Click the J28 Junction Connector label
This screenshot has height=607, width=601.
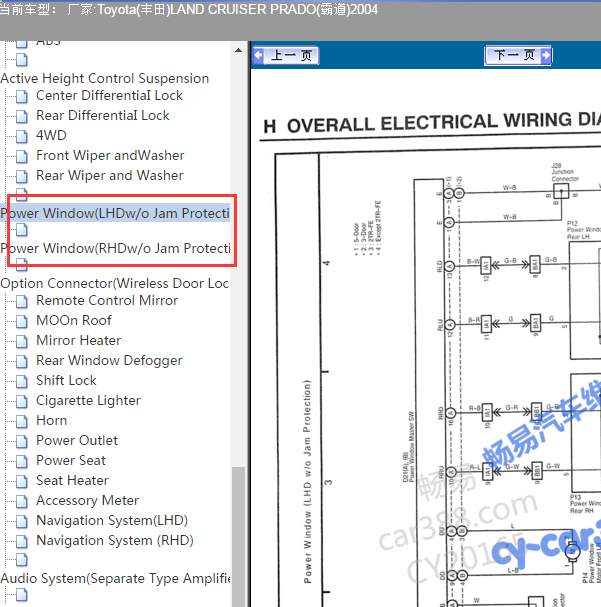click(x=565, y=172)
